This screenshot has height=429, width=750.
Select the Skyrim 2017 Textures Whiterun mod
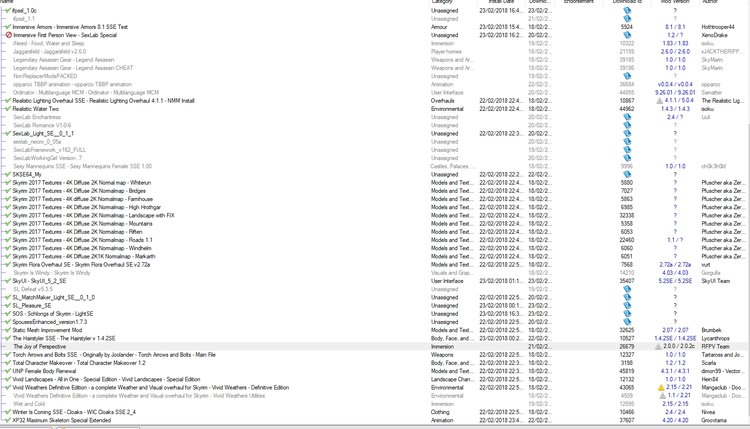pyautogui.click(x=81, y=182)
